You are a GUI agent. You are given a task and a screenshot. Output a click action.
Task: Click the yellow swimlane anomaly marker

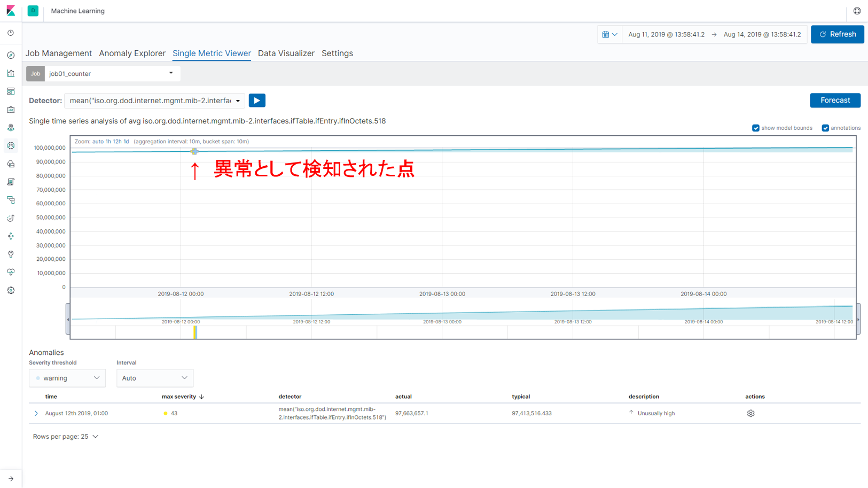coord(196,332)
